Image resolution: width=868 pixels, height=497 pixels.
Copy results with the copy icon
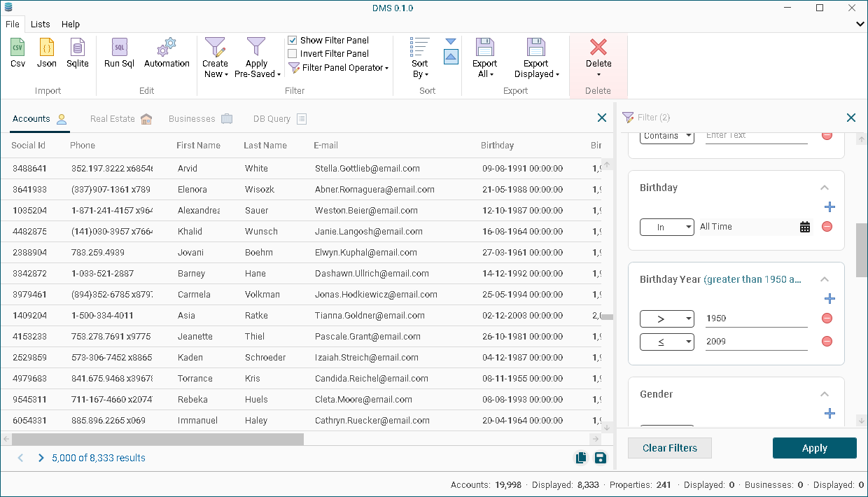click(581, 458)
